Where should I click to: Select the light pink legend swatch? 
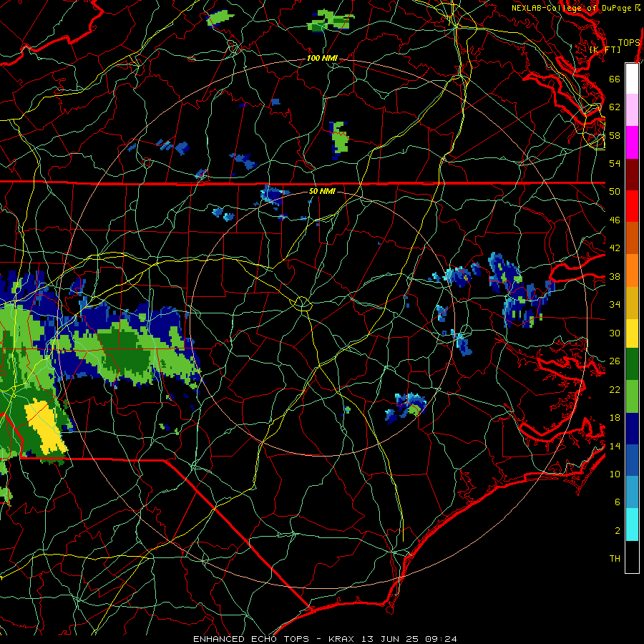coord(632,110)
